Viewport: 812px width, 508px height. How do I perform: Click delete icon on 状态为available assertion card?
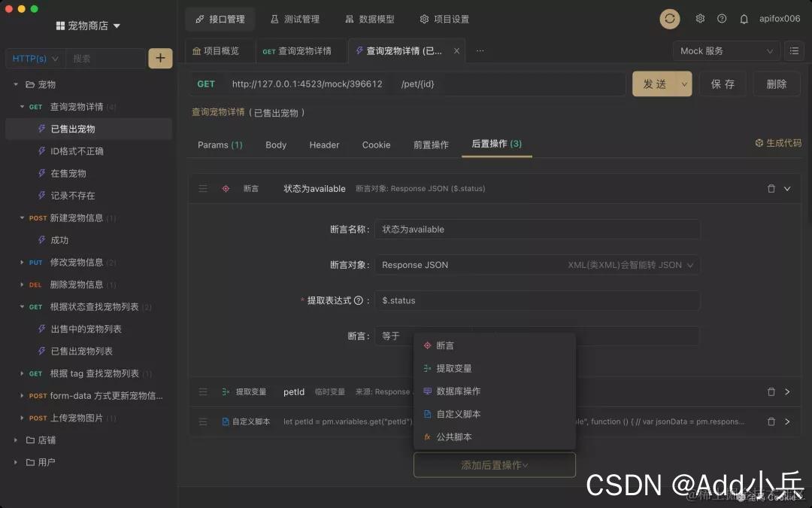(x=770, y=189)
